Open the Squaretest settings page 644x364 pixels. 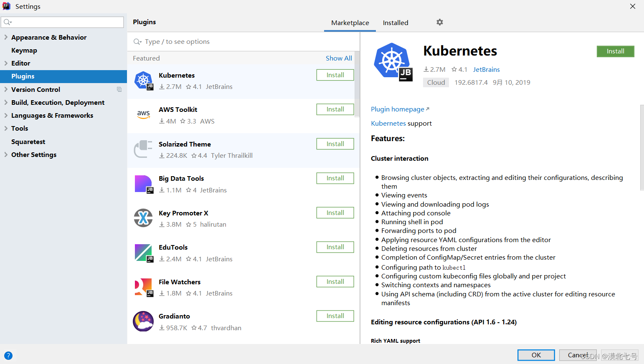(28, 142)
